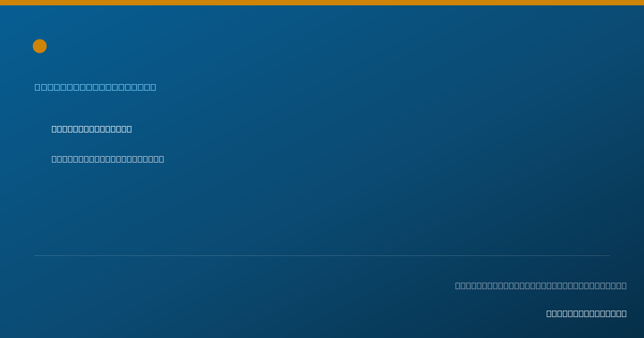
Task: Select the grey right-aligned footer text line
Action: (x=541, y=285)
